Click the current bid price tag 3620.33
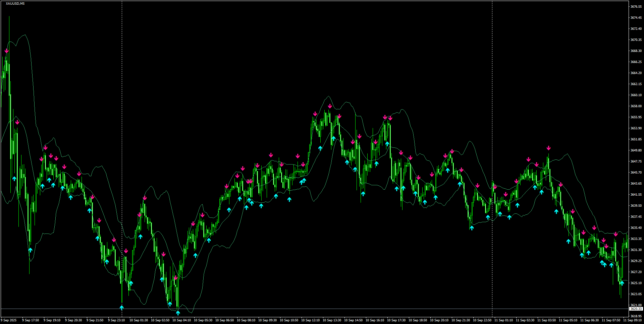Screen dimensions: 644x324 click(x=636, y=309)
